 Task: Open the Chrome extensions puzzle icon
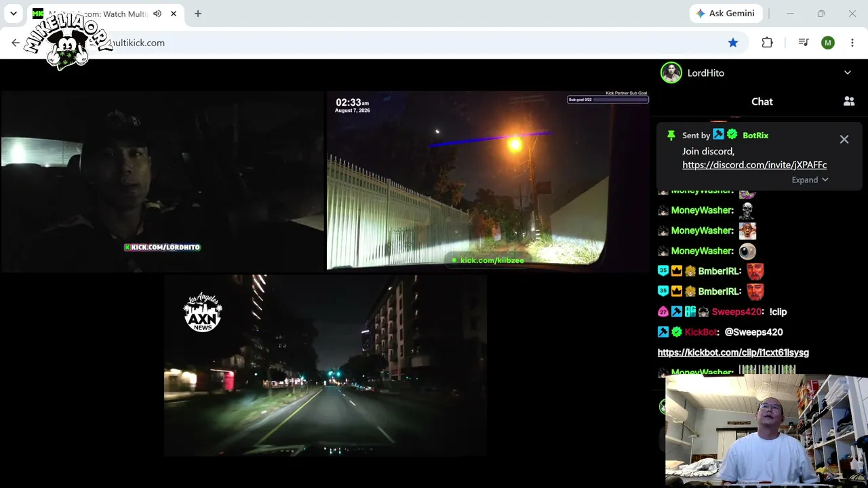point(767,43)
